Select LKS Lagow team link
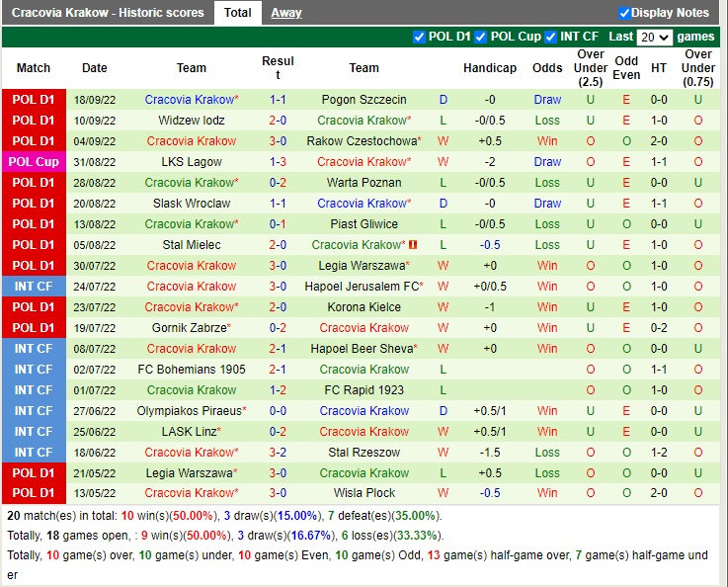This screenshot has height=587, width=728. [192, 162]
